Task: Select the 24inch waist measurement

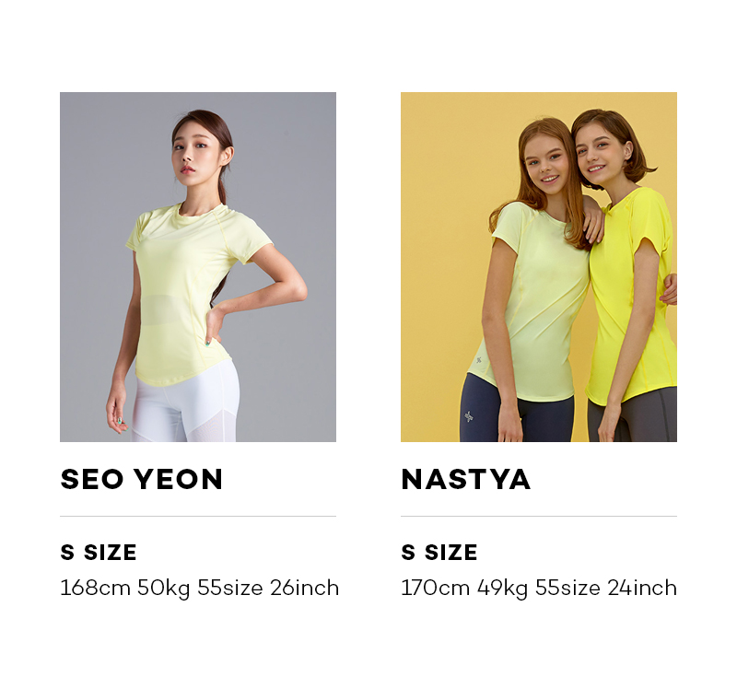Action: click(x=642, y=588)
